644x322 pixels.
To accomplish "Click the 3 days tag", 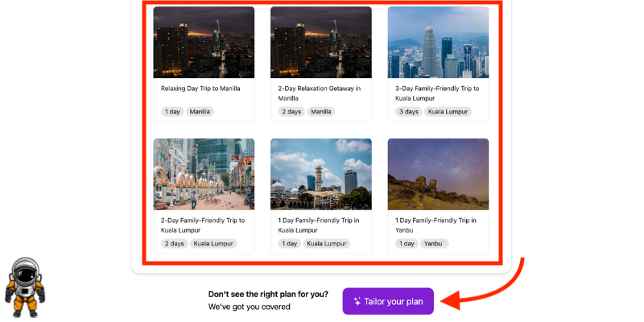I will [x=408, y=112].
